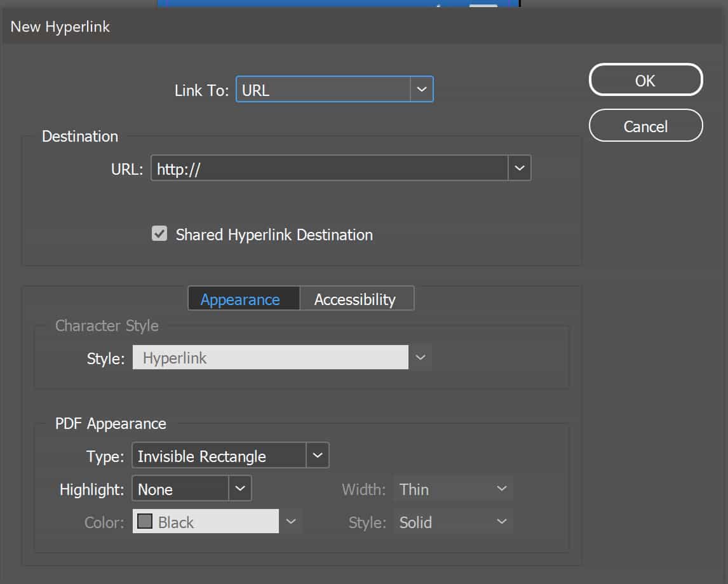The width and height of the screenshot is (728, 584).
Task: Click the Shared Hyperlink Destination label
Action: (x=274, y=234)
